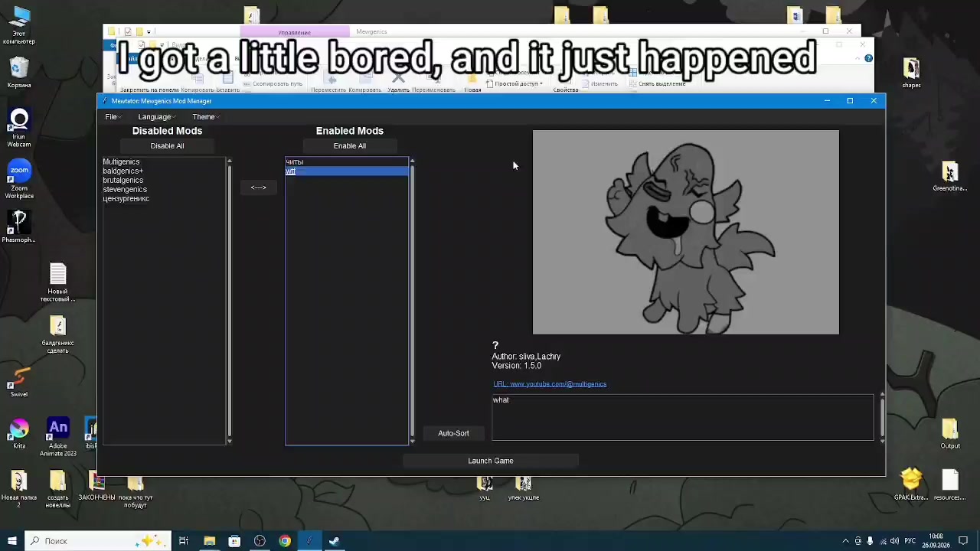Open the Windows Start menu
980x551 pixels.
(11, 541)
